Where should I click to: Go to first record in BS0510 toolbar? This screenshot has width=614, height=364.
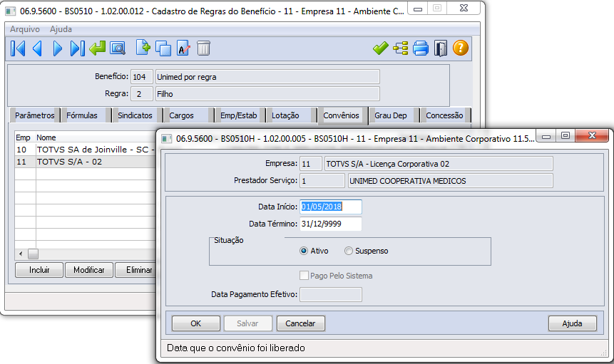18,48
